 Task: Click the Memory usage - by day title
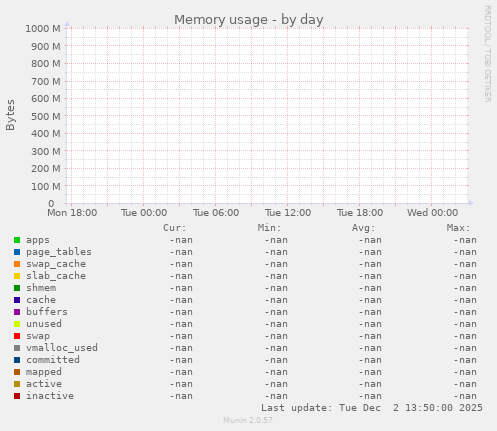click(x=249, y=20)
